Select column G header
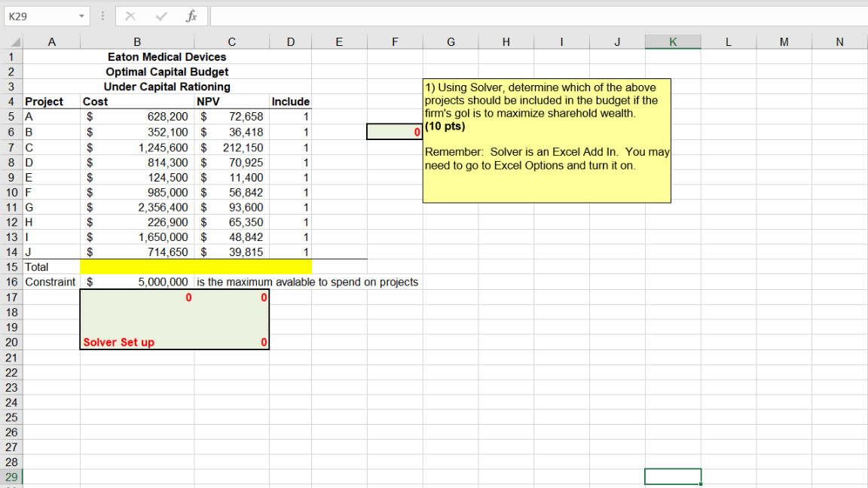Image resolution: width=868 pixels, height=488 pixels. pyautogui.click(x=451, y=42)
